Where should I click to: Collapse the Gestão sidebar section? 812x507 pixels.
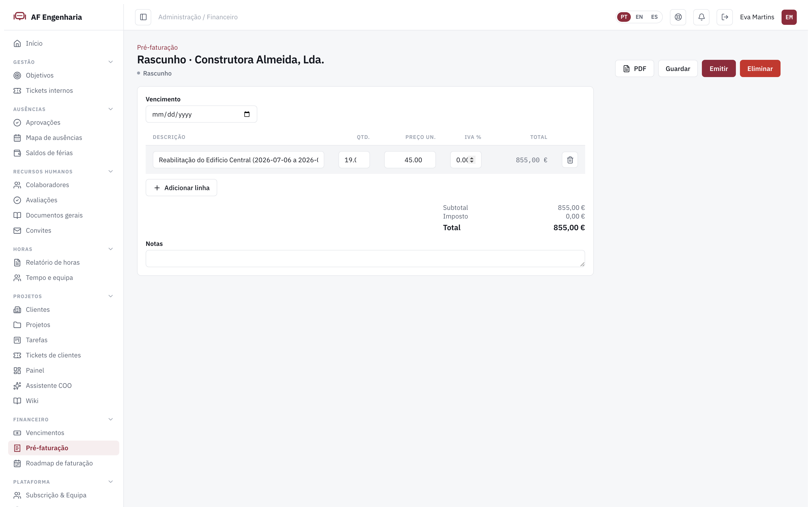pyautogui.click(x=110, y=62)
